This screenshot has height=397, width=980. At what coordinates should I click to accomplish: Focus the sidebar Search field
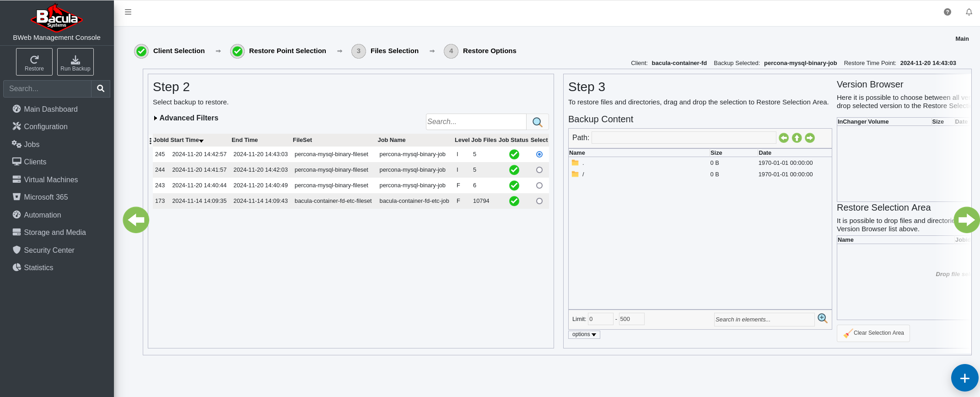(48, 89)
